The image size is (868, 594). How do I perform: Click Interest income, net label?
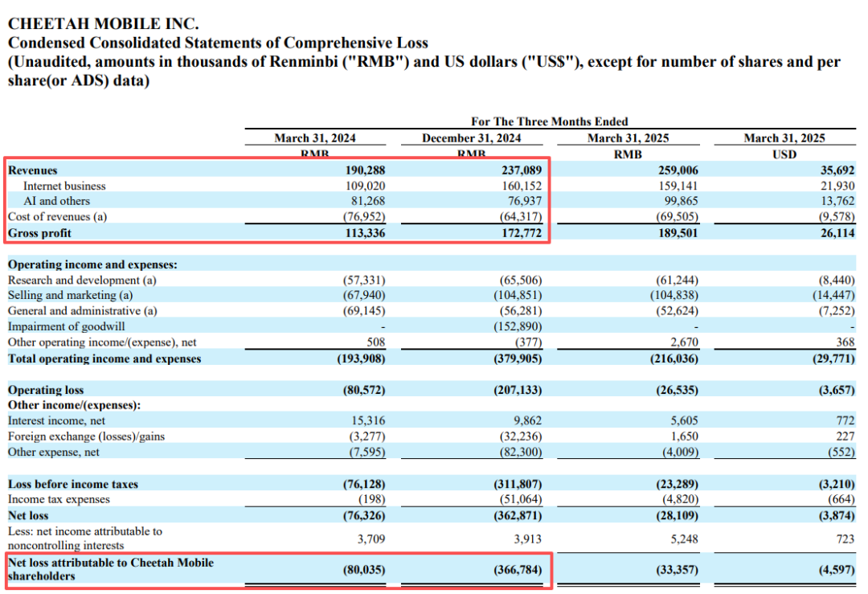pyautogui.click(x=56, y=420)
